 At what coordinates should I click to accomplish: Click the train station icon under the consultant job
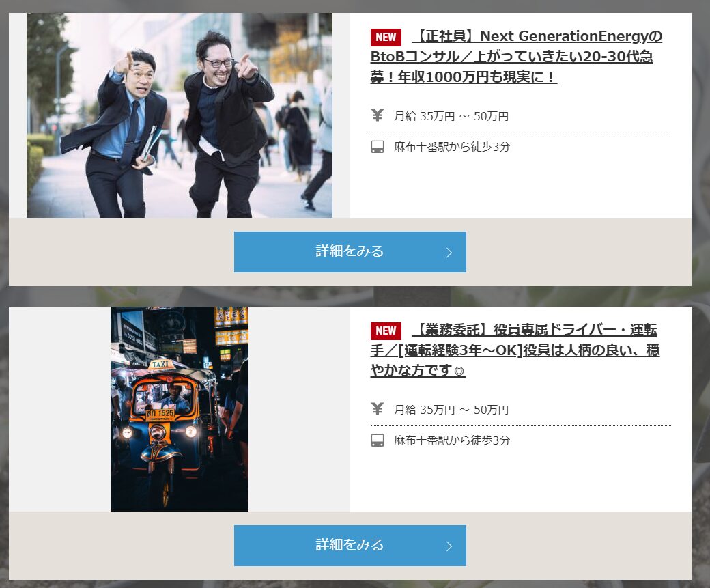[378, 146]
